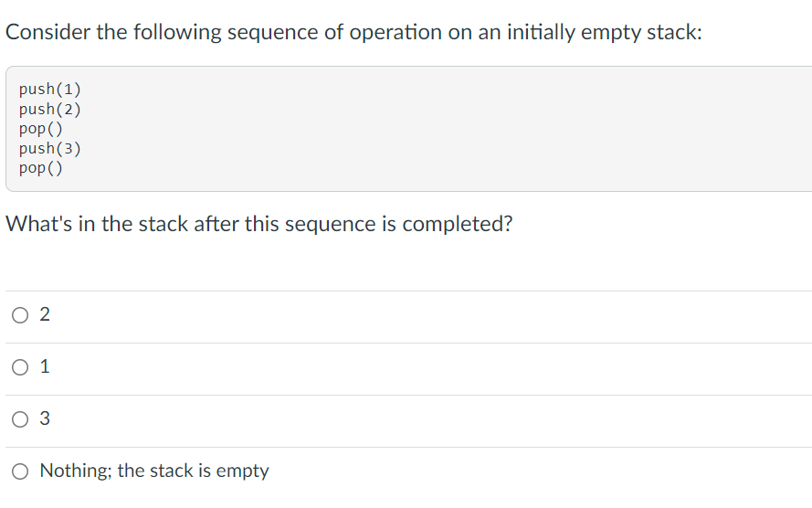Choose the 'Nothing; the stack is empty' radio button
The image size is (812, 508).
click(x=20, y=471)
